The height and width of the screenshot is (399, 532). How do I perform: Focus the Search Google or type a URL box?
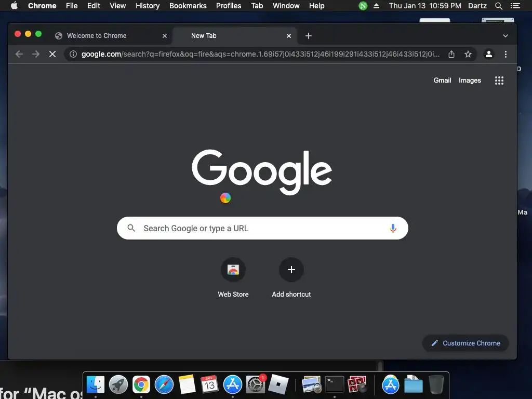pos(262,228)
